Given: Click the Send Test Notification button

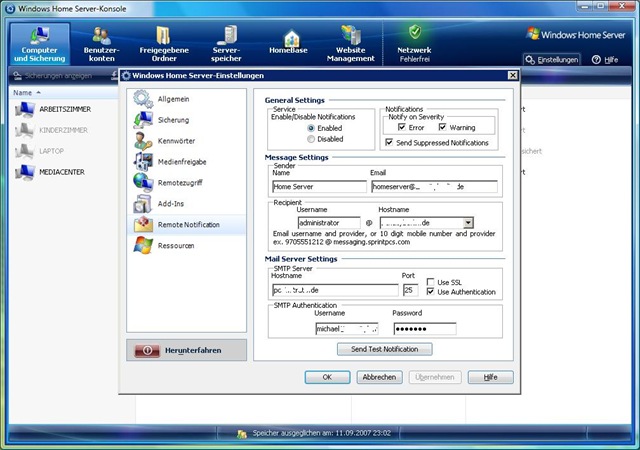Looking at the screenshot, I should coord(384,349).
